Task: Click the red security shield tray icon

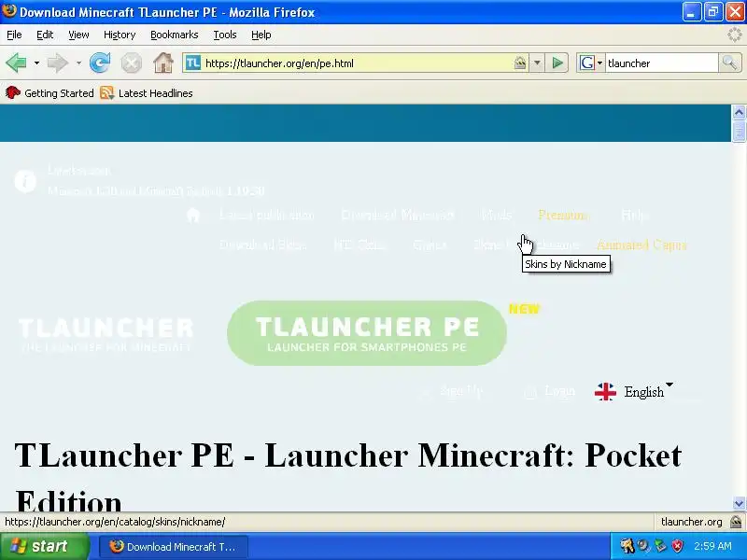Action: coord(677,546)
